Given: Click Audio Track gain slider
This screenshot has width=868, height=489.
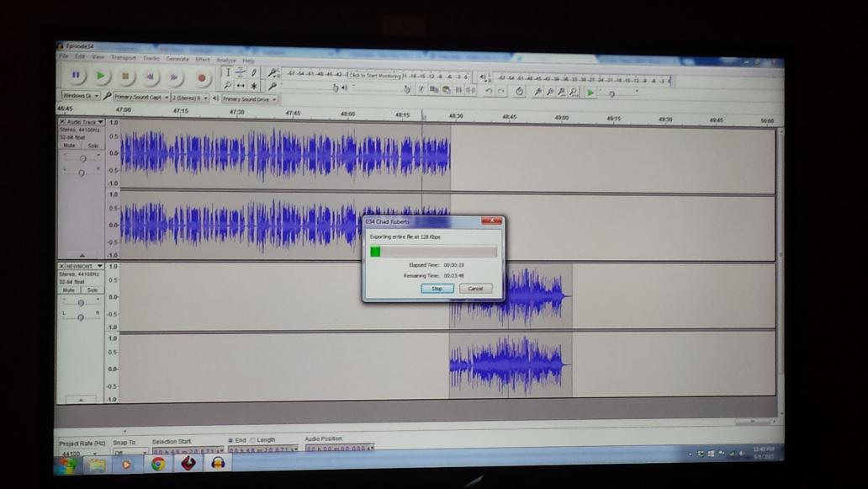Looking at the screenshot, I should click(x=82, y=158).
